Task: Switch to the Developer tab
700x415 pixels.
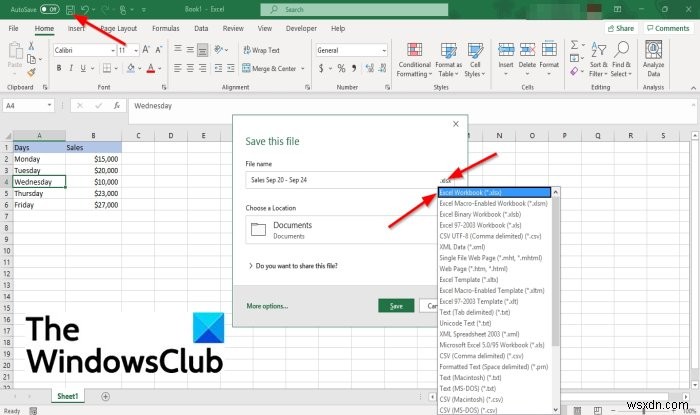Action: pyautogui.click(x=301, y=28)
